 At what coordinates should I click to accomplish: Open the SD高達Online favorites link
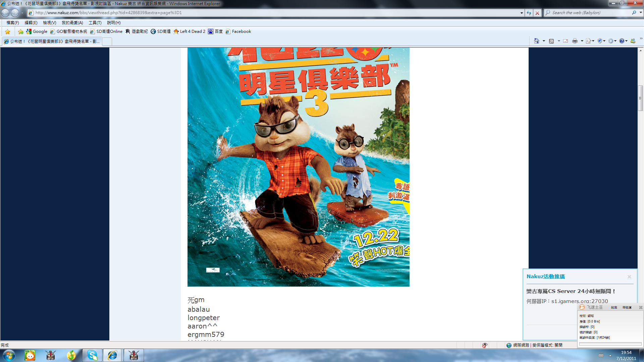tap(106, 32)
